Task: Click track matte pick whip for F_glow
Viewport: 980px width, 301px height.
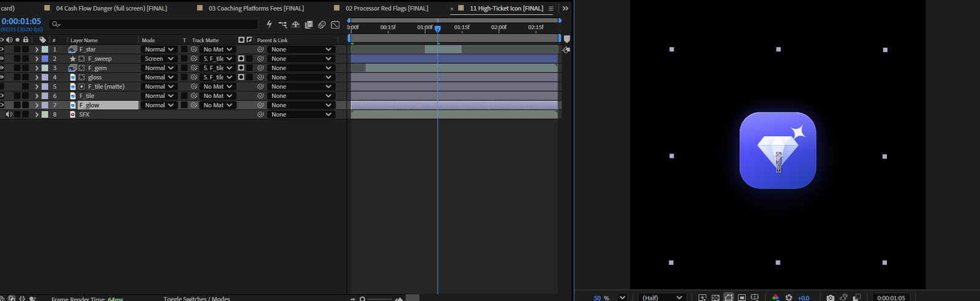Action: [194, 105]
